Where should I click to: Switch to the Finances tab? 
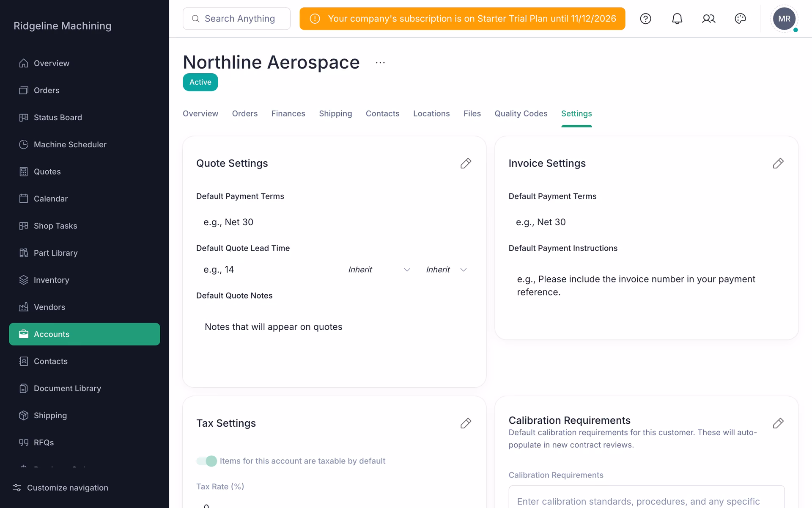pyautogui.click(x=288, y=113)
